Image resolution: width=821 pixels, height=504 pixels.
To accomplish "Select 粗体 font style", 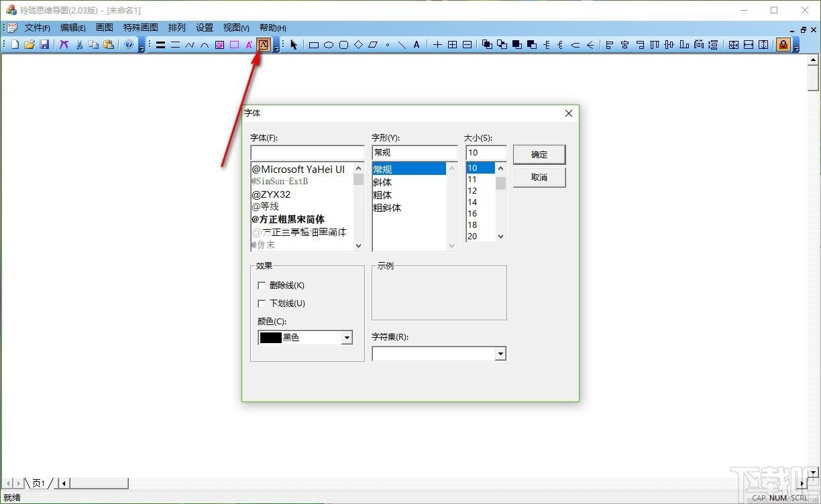I will coord(382,195).
